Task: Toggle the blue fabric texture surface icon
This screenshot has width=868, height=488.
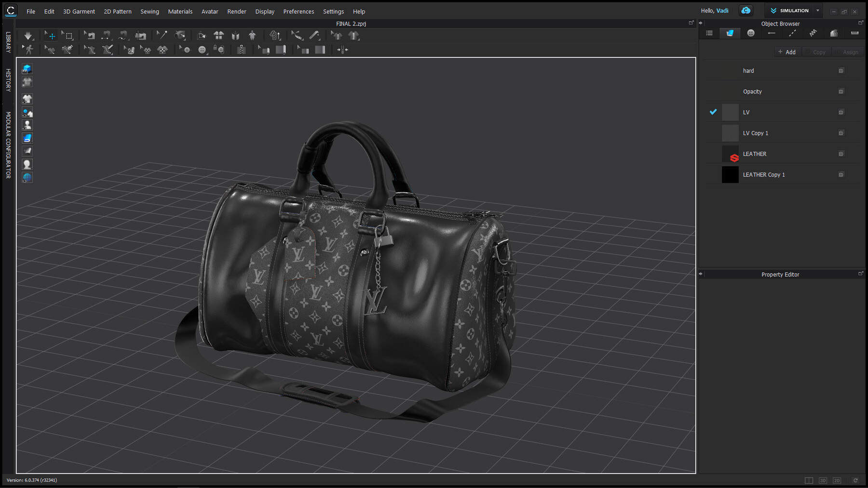Action: pos(27,138)
